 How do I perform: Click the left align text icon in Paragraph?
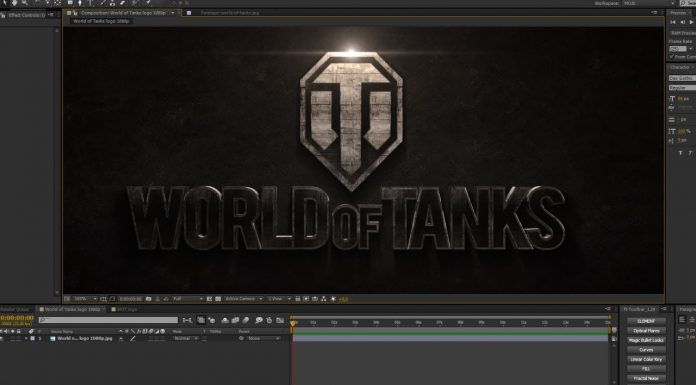(682, 320)
